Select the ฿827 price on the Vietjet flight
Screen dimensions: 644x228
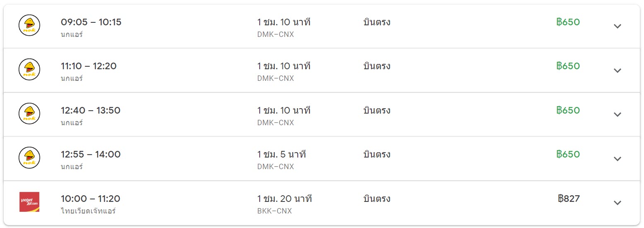pyautogui.click(x=569, y=199)
